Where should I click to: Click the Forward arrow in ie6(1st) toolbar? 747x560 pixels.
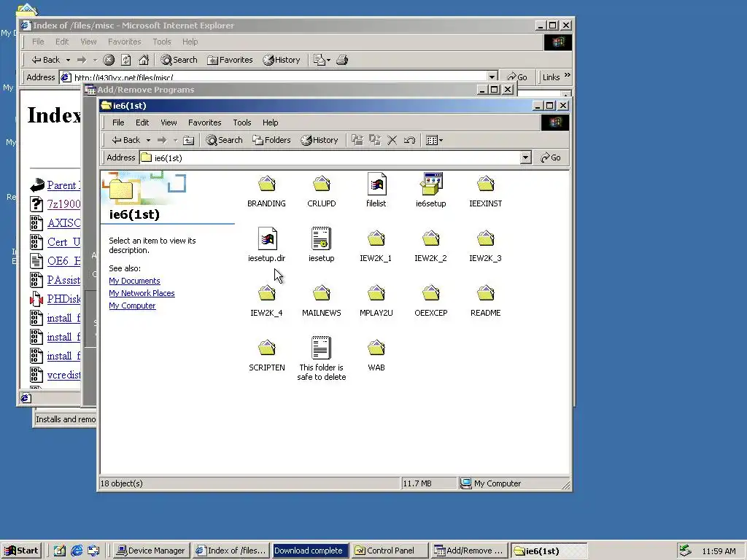point(162,140)
